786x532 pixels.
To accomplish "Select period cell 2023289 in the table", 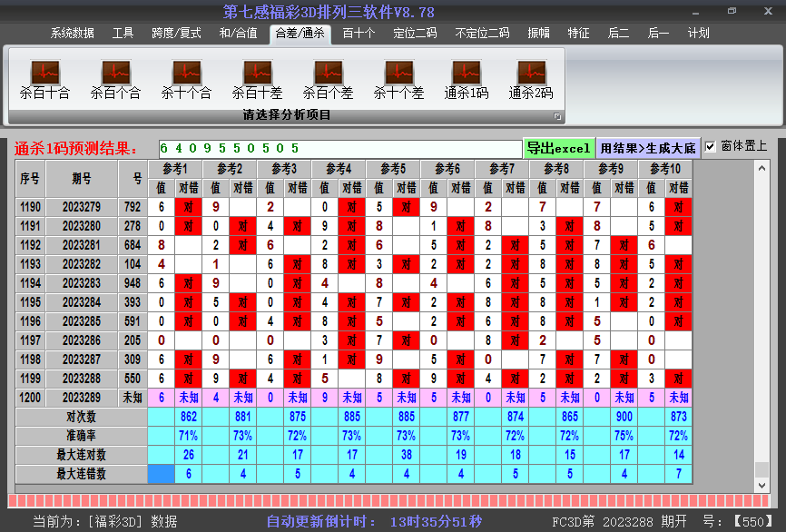I will pyautogui.click(x=81, y=398).
